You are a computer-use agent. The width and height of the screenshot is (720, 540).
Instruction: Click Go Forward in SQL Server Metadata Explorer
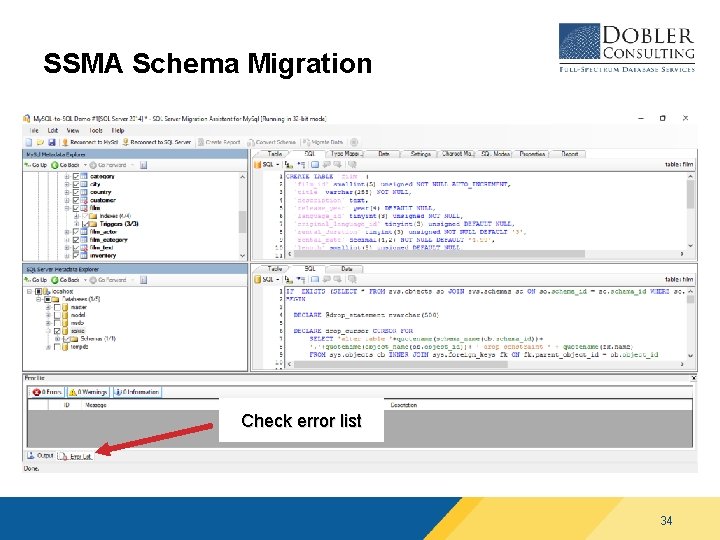pos(108,280)
